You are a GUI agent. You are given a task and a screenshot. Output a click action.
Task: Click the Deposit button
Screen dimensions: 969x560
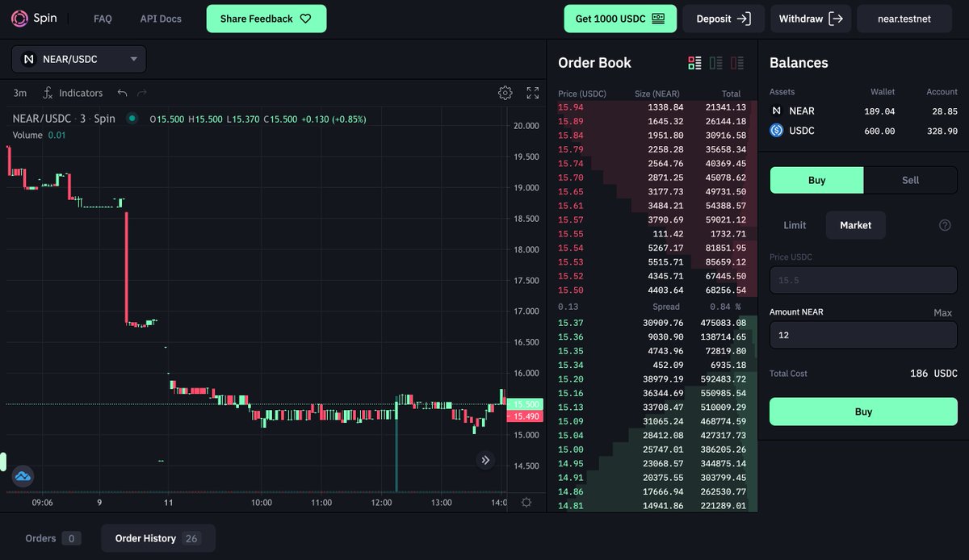[724, 19]
